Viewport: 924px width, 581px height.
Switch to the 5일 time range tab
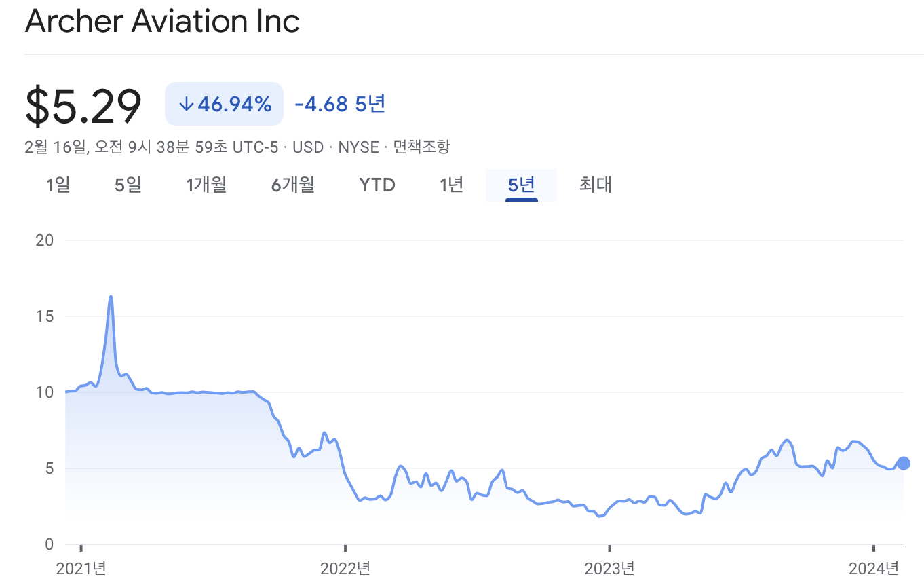tap(127, 185)
